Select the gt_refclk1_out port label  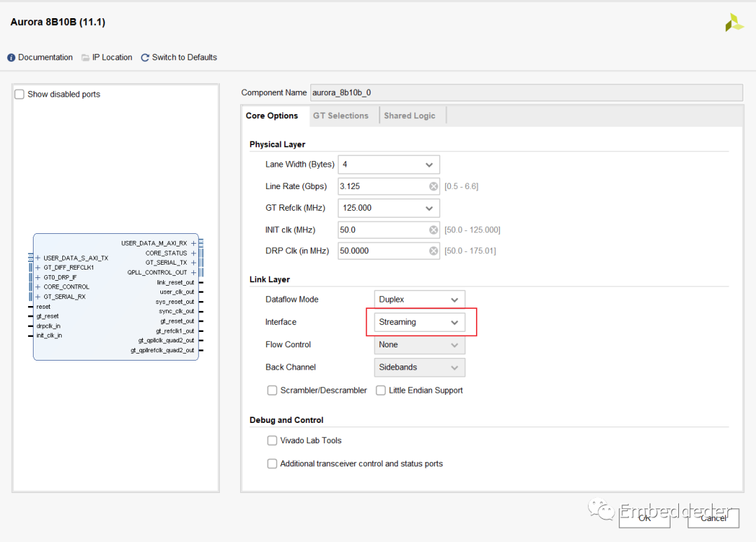point(175,331)
